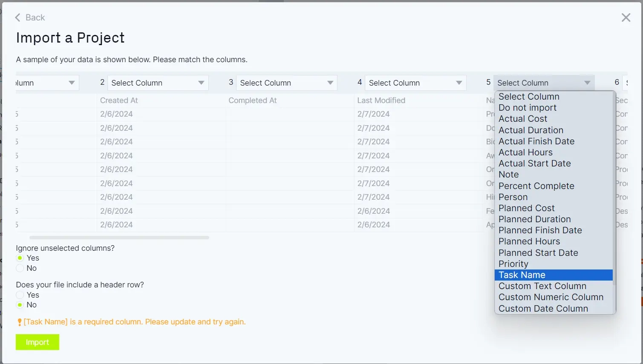Image resolution: width=643 pixels, height=364 pixels.
Task: Click the horizontal scrollbar under the table
Action: coord(119,238)
